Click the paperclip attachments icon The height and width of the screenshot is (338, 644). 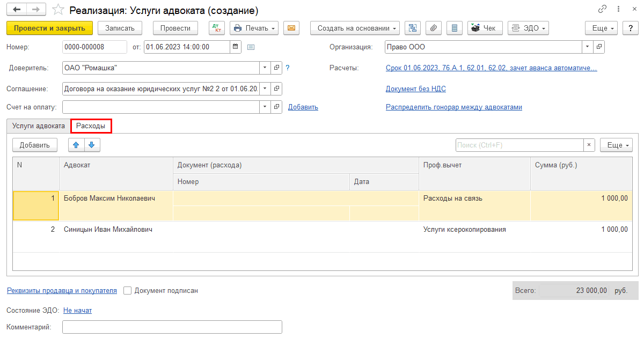(434, 28)
